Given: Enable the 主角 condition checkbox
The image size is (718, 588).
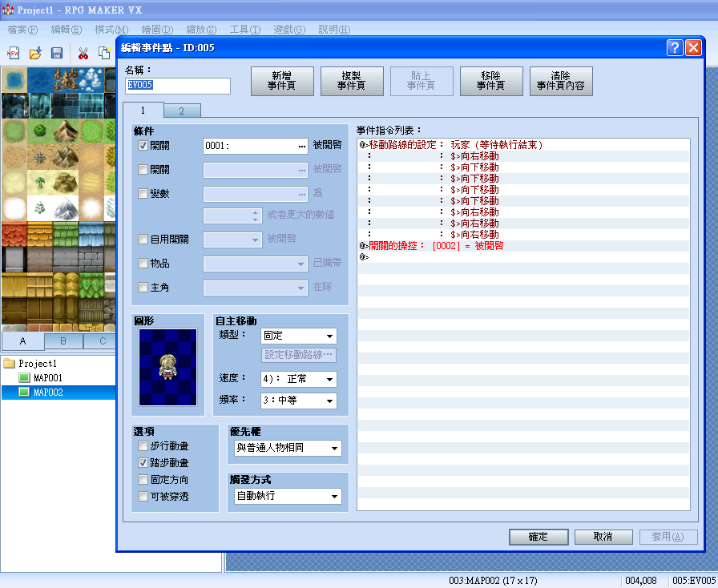Looking at the screenshot, I should click(143, 287).
